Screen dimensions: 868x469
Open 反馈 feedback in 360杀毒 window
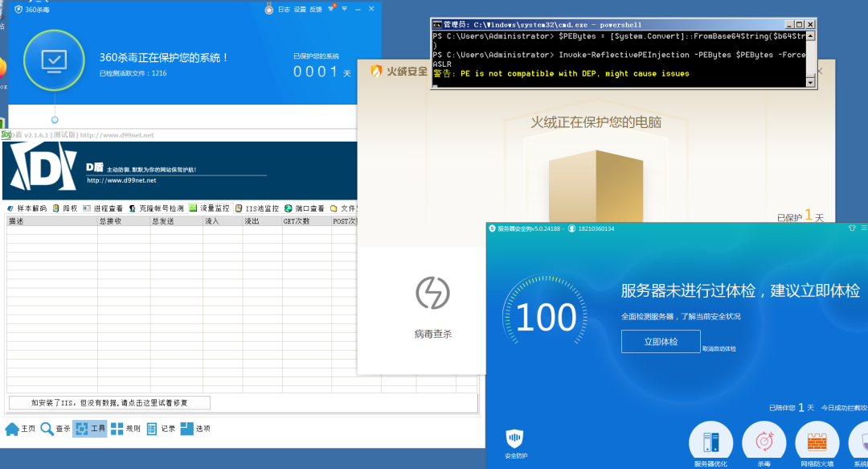coord(316,10)
